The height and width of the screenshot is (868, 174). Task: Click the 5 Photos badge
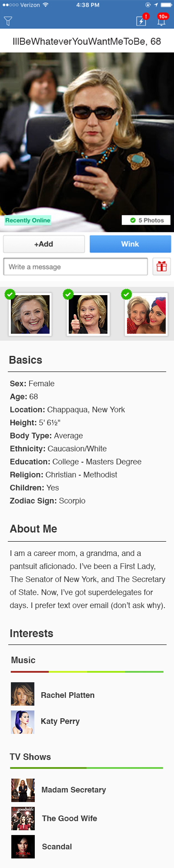pos(147,220)
